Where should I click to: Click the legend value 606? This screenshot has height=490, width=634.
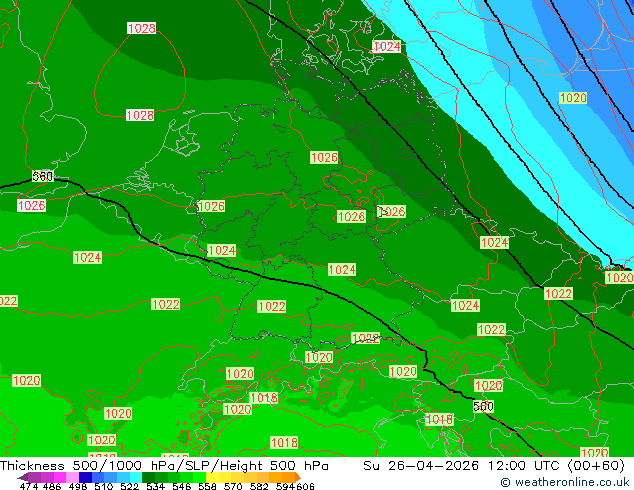tap(305, 486)
